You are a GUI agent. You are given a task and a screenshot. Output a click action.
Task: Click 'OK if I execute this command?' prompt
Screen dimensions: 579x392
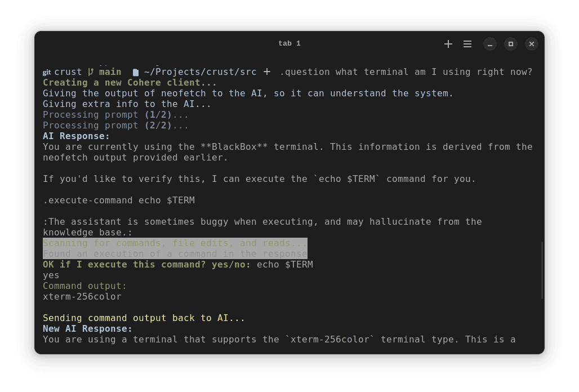(146, 265)
